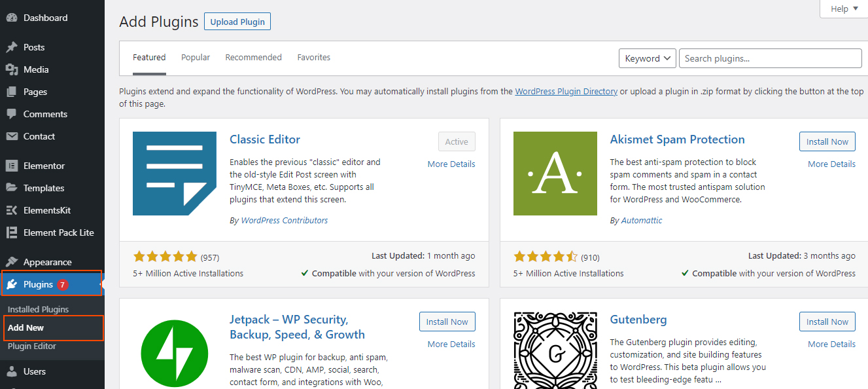Click the Posts pushpin icon
The image size is (868, 389).
tap(12, 47)
